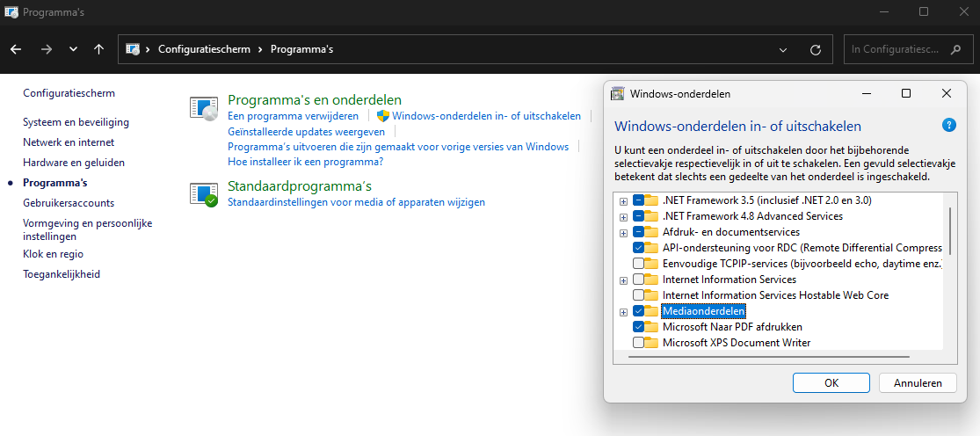Select 'Microsoft Naar PDF afdrukken' row text
The height and width of the screenshot is (436, 980).
point(732,327)
